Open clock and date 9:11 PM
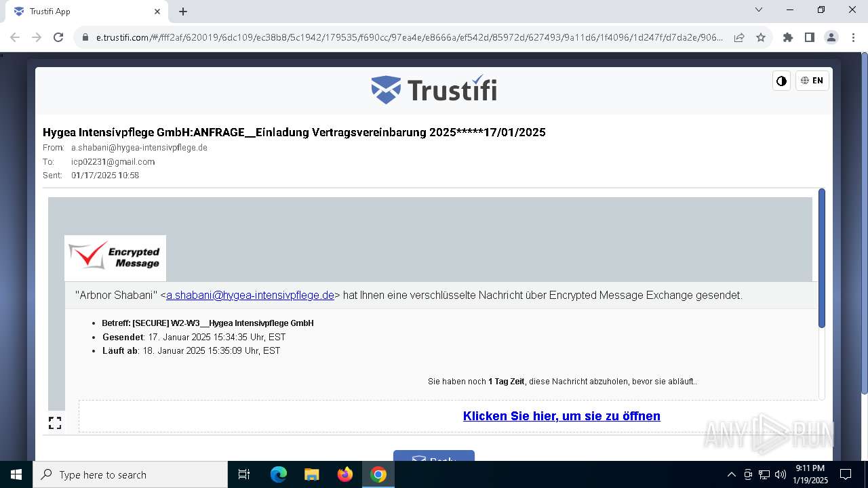868x488 pixels. tap(810, 474)
